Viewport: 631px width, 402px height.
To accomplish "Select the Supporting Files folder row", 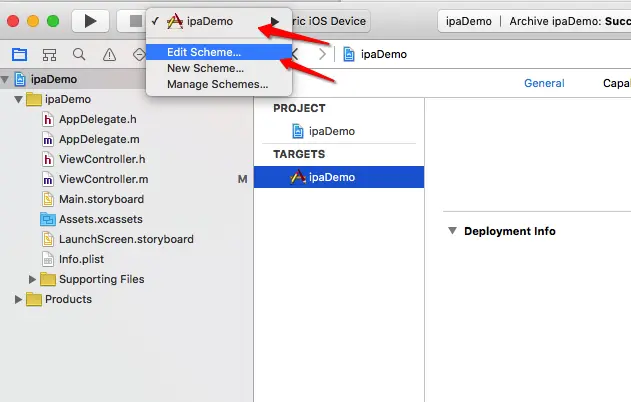I will [x=126, y=279].
